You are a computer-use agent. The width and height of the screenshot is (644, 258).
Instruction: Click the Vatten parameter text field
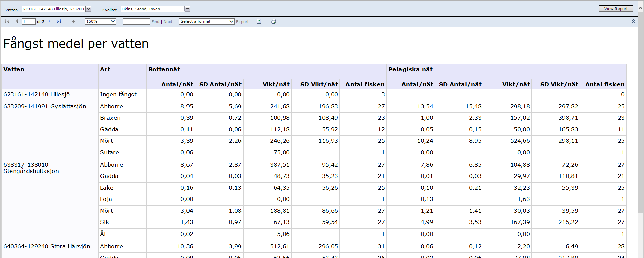(54, 9)
